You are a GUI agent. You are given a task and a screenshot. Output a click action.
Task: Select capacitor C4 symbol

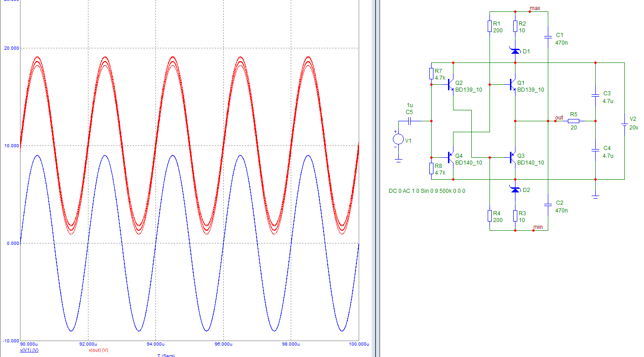[595, 150]
